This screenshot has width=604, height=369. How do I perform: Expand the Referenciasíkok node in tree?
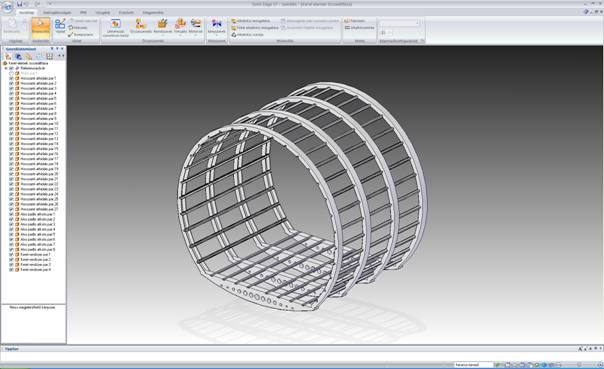click(x=6, y=68)
